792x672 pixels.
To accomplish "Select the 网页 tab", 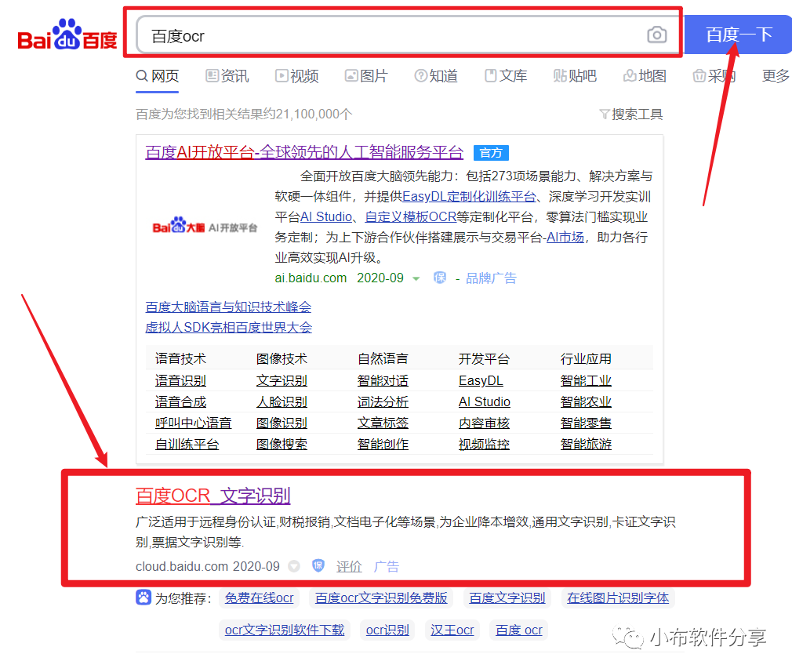I will click(x=158, y=76).
